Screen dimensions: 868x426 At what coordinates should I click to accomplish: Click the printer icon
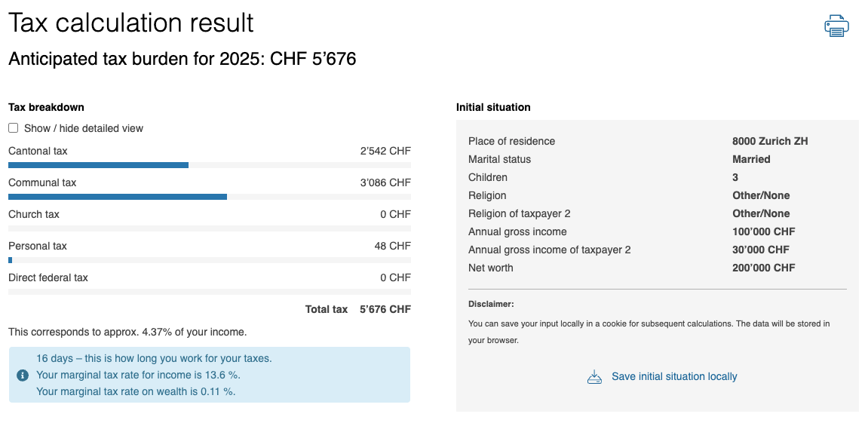pos(836,26)
